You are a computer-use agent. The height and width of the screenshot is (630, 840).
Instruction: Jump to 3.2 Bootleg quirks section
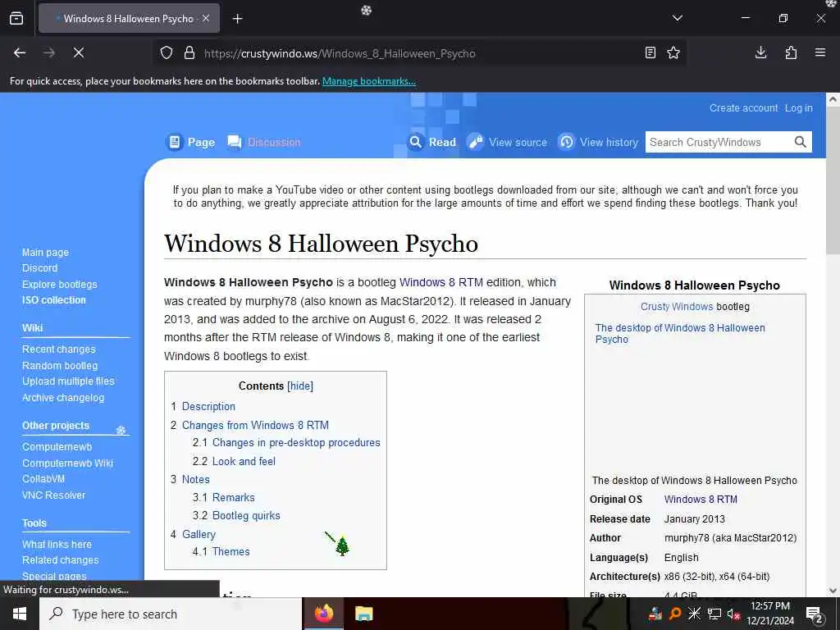coord(236,515)
